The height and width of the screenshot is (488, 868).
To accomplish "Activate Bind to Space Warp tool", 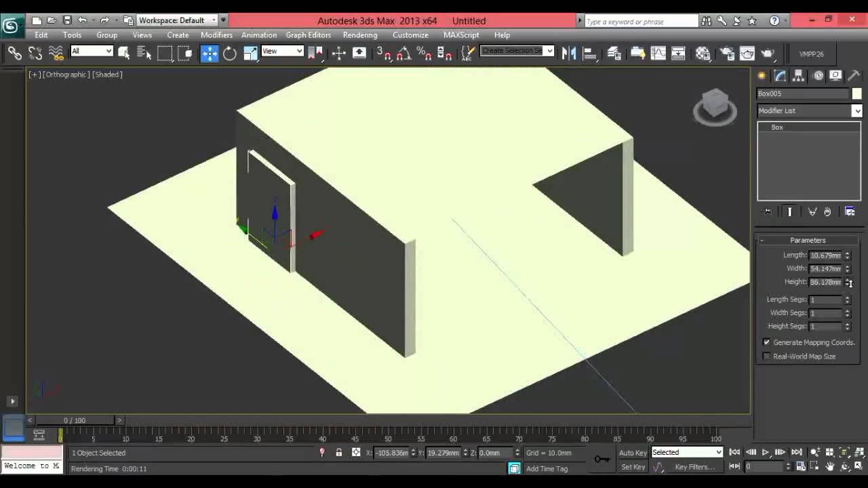I will [56, 53].
